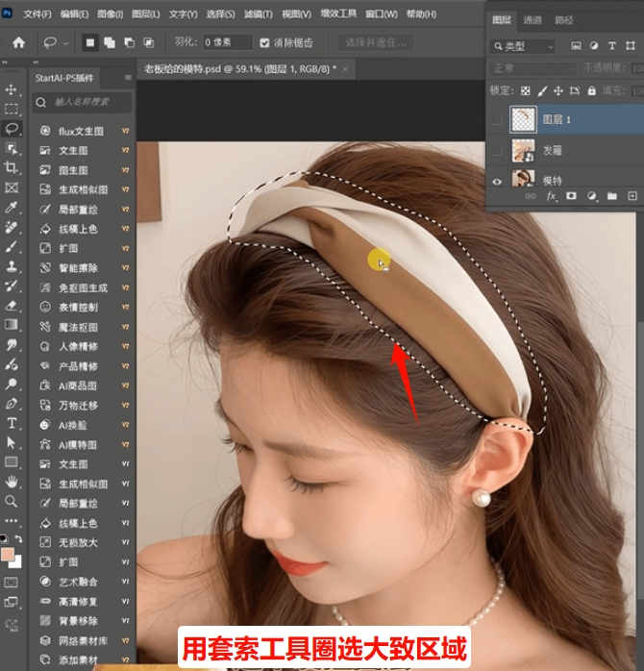Choose New Selection mode button
The image size is (644, 671).
point(89,42)
